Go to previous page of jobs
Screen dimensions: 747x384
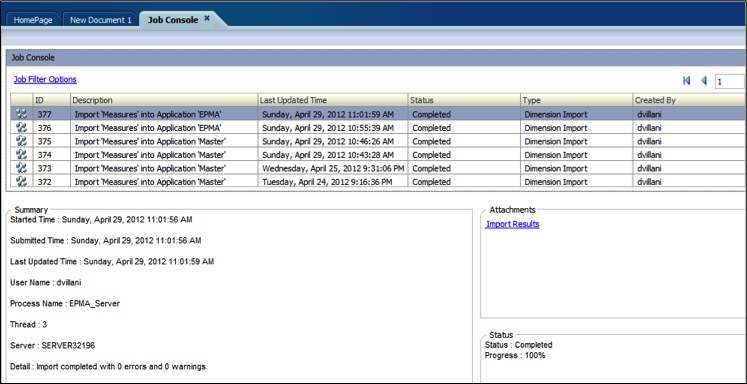coord(704,81)
